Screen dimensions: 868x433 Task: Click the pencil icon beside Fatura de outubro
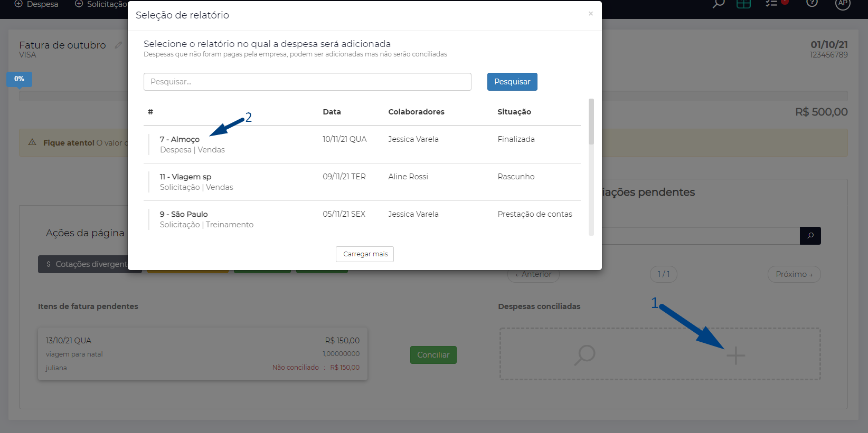click(x=119, y=45)
